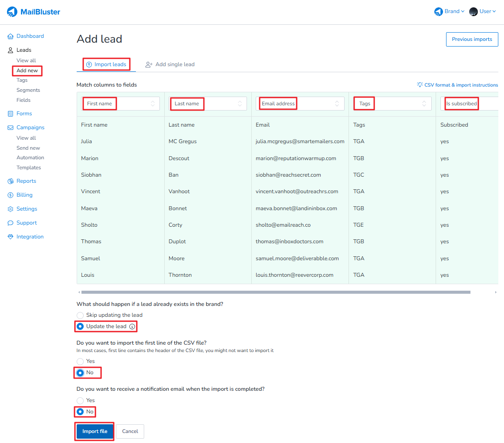
Task: Open Leads View all in sidebar
Action: 26,60
